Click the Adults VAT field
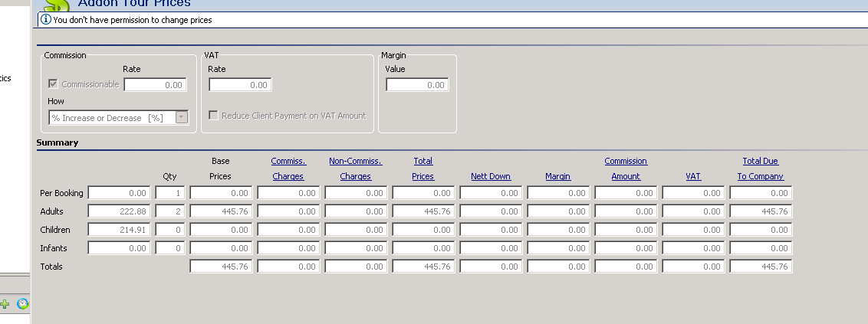868x324 pixels. pos(693,211)
